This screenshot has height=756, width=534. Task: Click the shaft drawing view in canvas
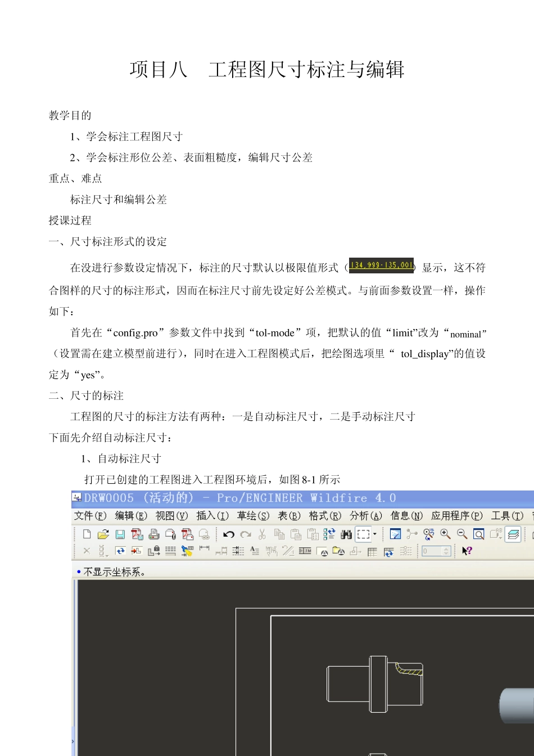pyautogui.click(x=375, y=684)
